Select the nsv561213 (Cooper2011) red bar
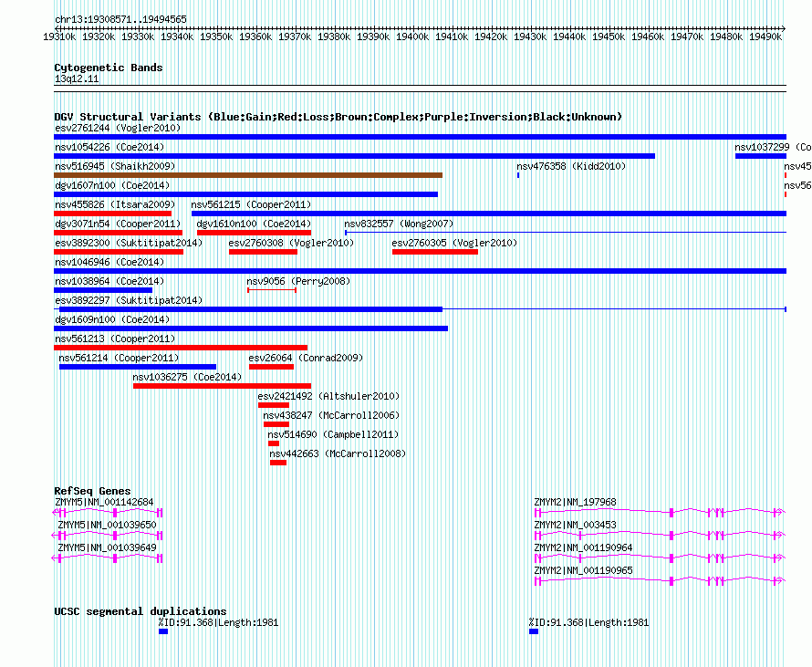This screenshot has width=812, height=667. [x=181, y=348]
